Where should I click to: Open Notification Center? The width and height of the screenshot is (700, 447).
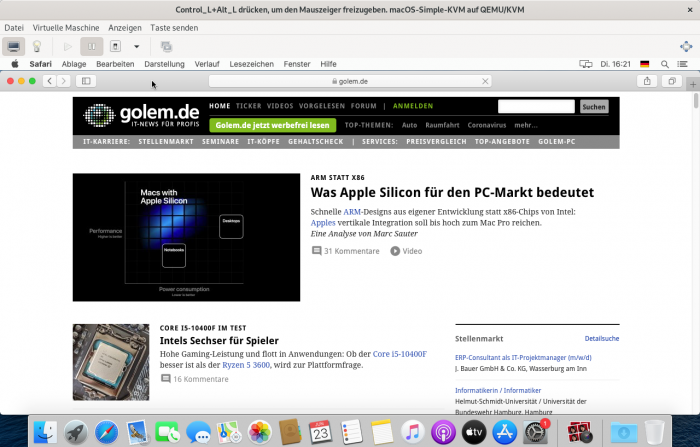pos(682,64)
